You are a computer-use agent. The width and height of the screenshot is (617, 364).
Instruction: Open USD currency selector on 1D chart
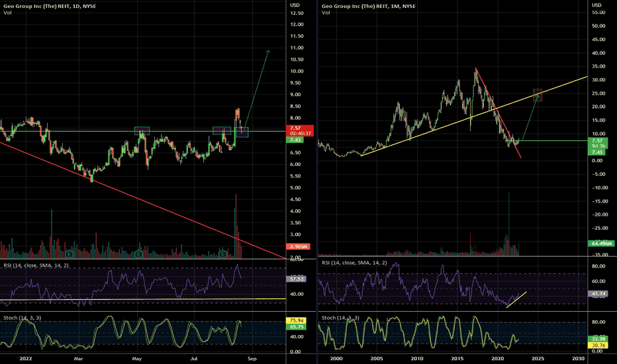coord(295,5)
